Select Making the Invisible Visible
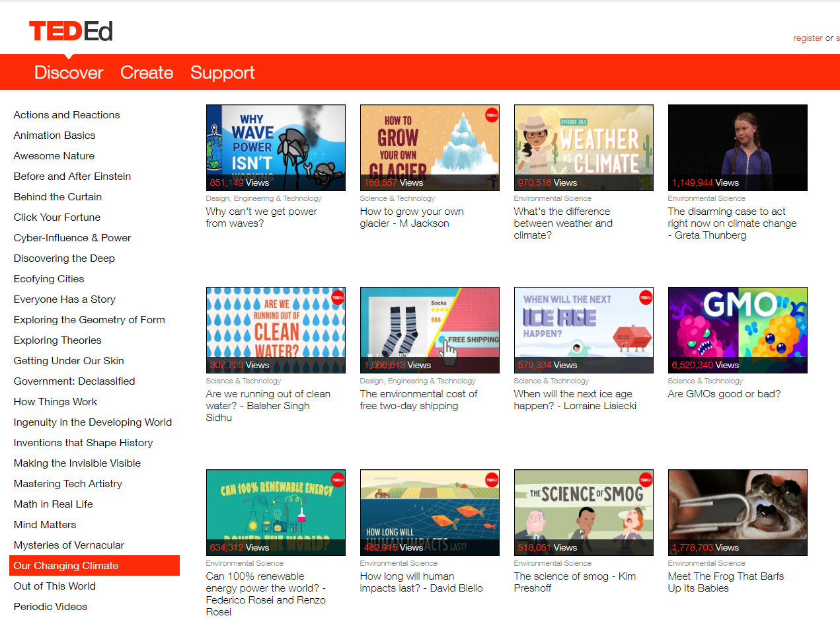The height and width of the screenshot is (620, 840). (x=77, y=463)
